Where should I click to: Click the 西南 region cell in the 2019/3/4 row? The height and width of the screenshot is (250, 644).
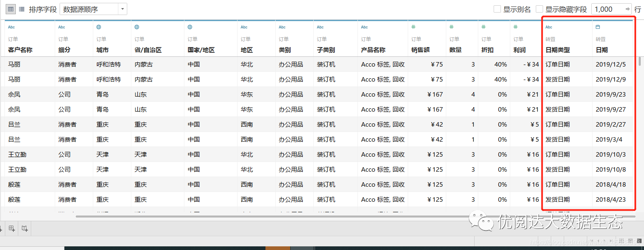(247, 139)
